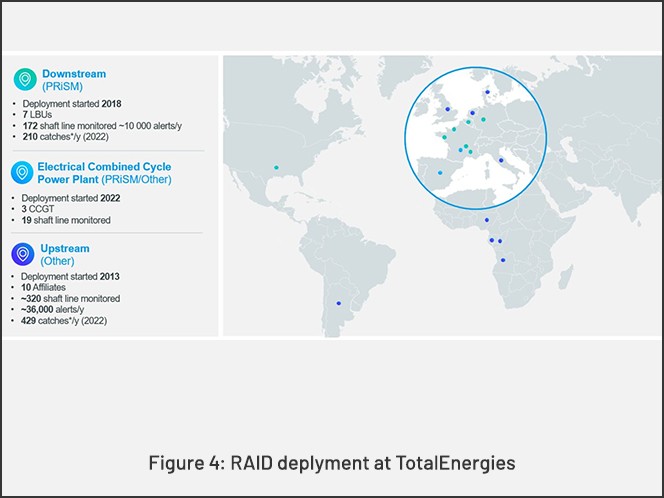Click the teal Downstream location pin icon
This screenshot has height=498, width=664.
pos(25,79)
